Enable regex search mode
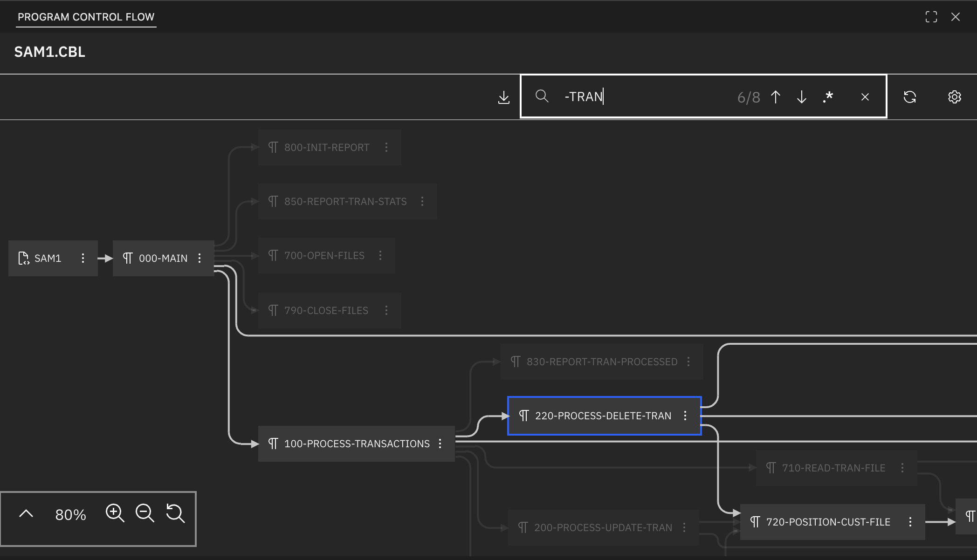This screenshot has height=560, width=977. tap(828, 97)
